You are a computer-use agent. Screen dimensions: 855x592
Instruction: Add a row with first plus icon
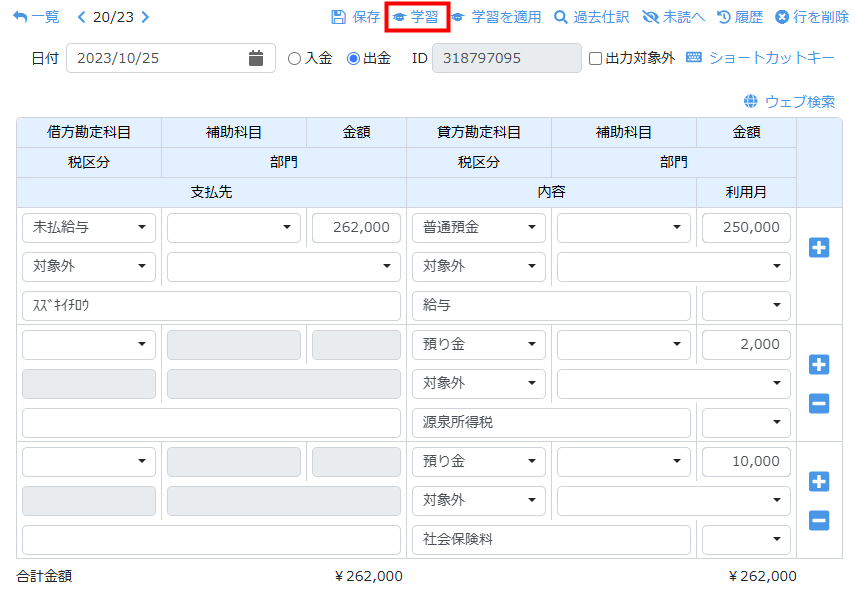(x=818, y=247)
